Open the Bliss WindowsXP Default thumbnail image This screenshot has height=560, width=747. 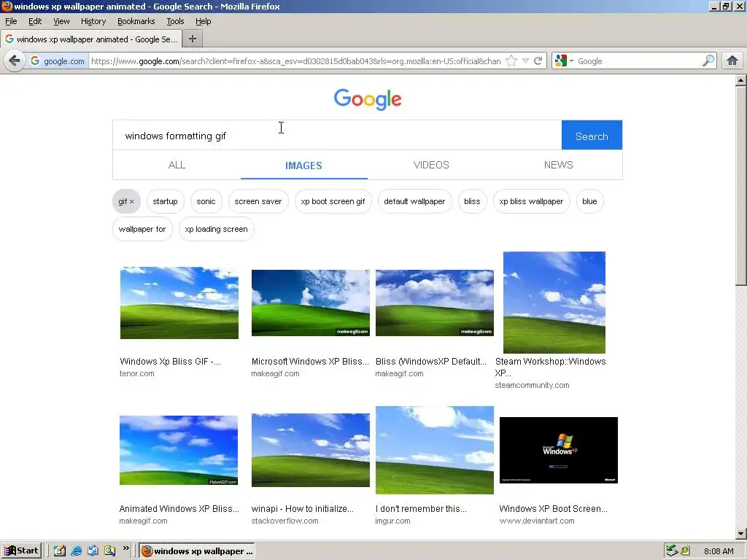coord(435,303)
